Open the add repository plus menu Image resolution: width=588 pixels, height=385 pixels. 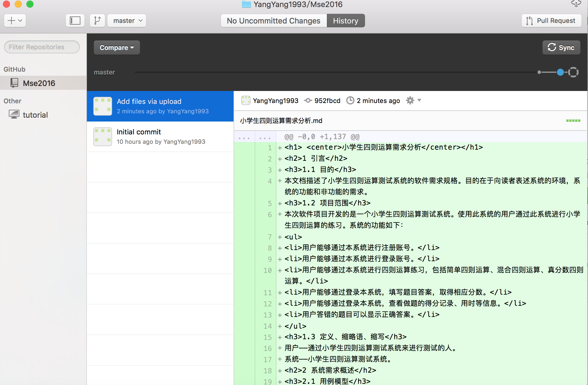15,21
